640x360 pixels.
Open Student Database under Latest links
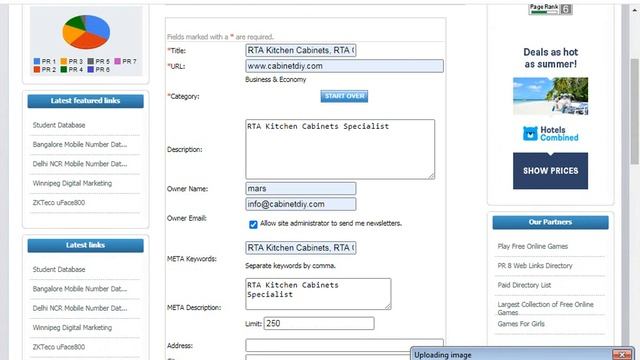(59, 269)
